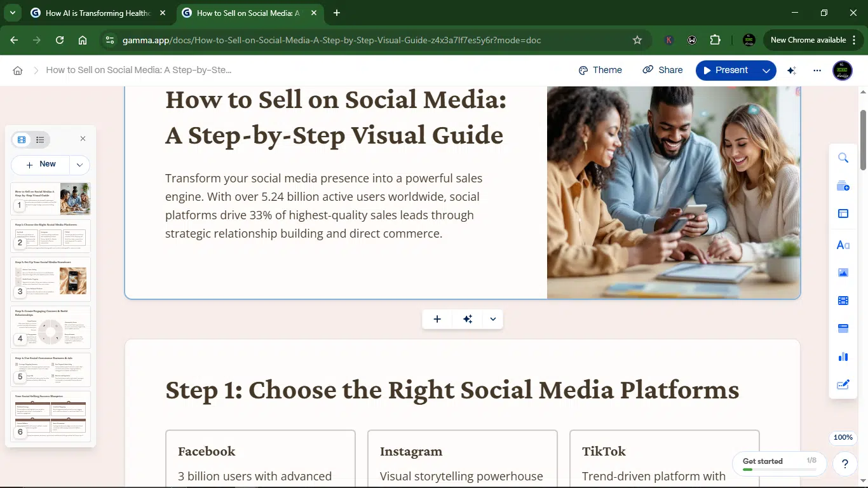Open the video and media icon
Image resolution: width=868 pixels, height=488 pixels.
(843, 301)
